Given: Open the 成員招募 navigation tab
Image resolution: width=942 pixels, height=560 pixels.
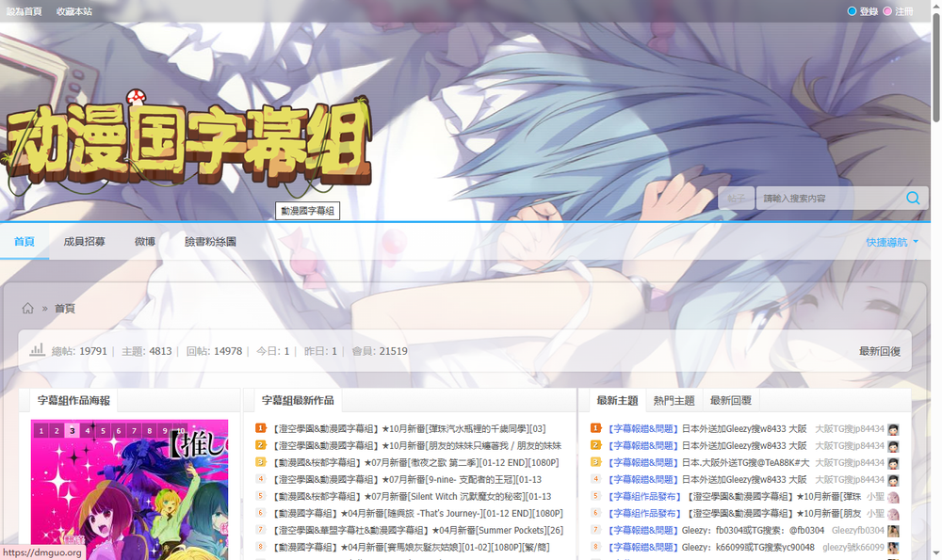Looking at the screenshot, I should click(x=84, y=242).
